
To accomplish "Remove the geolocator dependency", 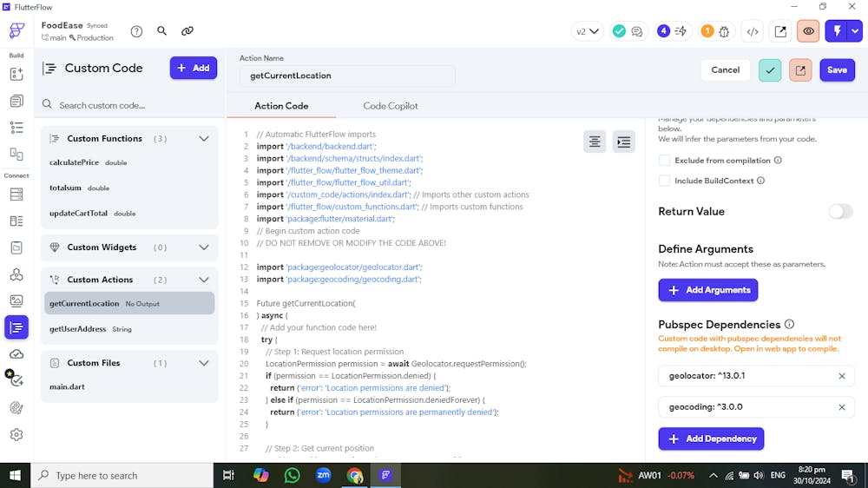I will click(841, 376).
